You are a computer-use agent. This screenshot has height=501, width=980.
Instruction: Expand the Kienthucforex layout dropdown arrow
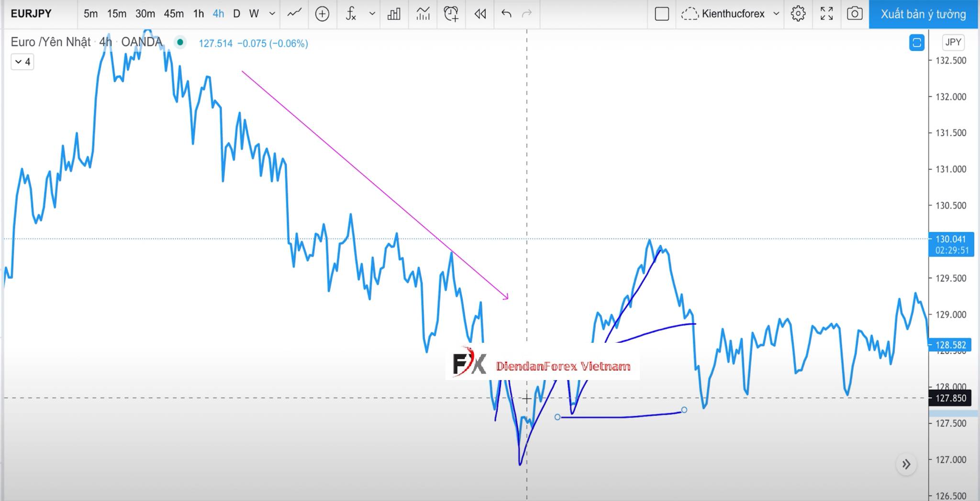(776, 13)
